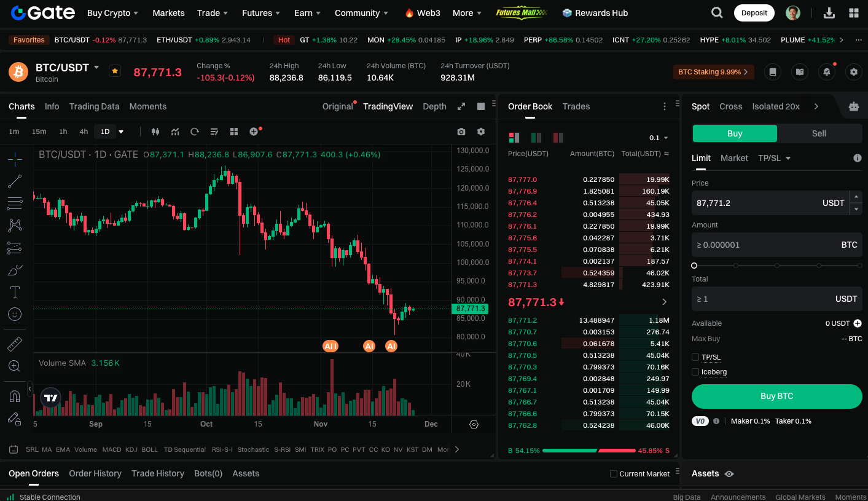Switch to the Trades tab
Screen dimensions: 868x501
[x=576, y=106]
